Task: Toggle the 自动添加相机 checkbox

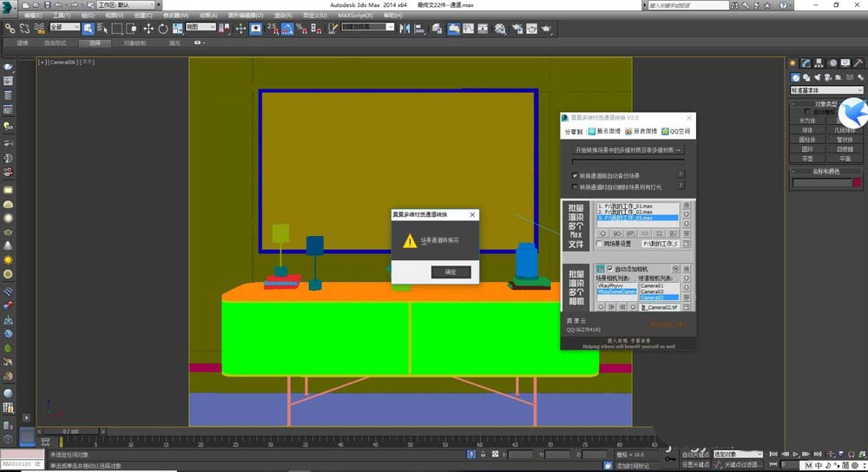Action: pyautogui.click(x=609, y=268)
